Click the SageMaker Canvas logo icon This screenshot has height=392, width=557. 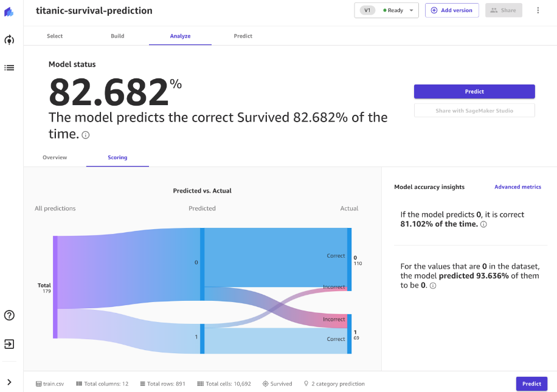(9, 12)
